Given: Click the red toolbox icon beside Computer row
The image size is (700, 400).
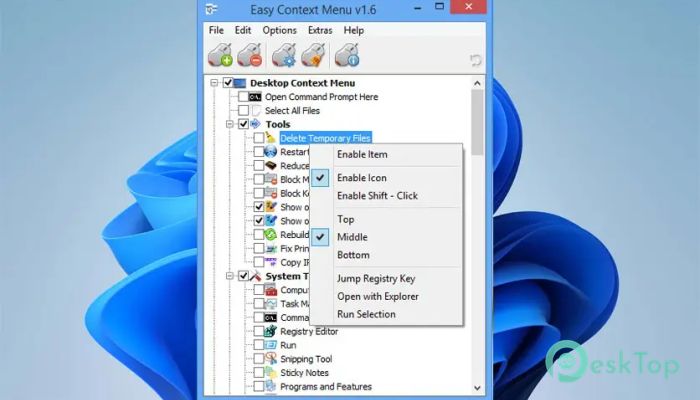Looking at the screenshot, I should click(x=271, y=290).
